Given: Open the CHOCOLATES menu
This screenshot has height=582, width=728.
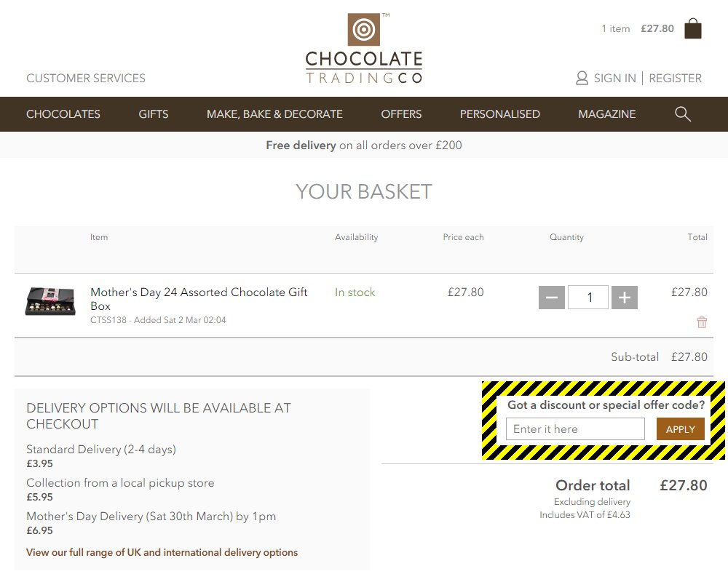Looking at the screenshot, I should (x=63, y=113).
